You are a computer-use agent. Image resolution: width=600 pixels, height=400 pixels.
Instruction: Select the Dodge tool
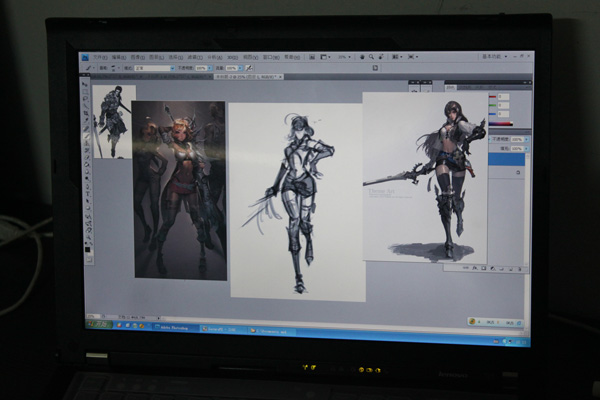[x=88, y=180]
